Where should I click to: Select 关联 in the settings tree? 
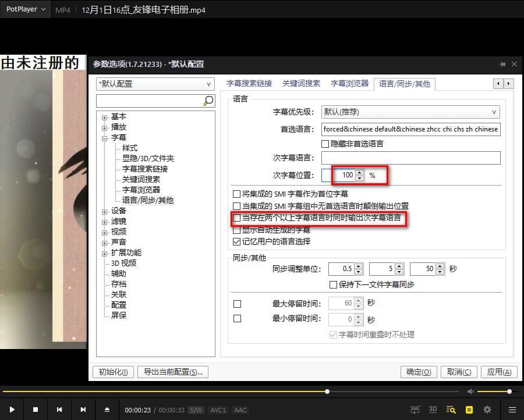(x=119, y=294)
